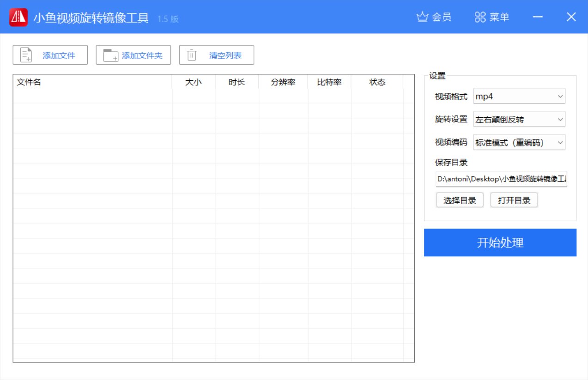Click the 选择目录 choose directory button
The height and width of the screenshot is (380, 588).
click(x=460, y=200)
